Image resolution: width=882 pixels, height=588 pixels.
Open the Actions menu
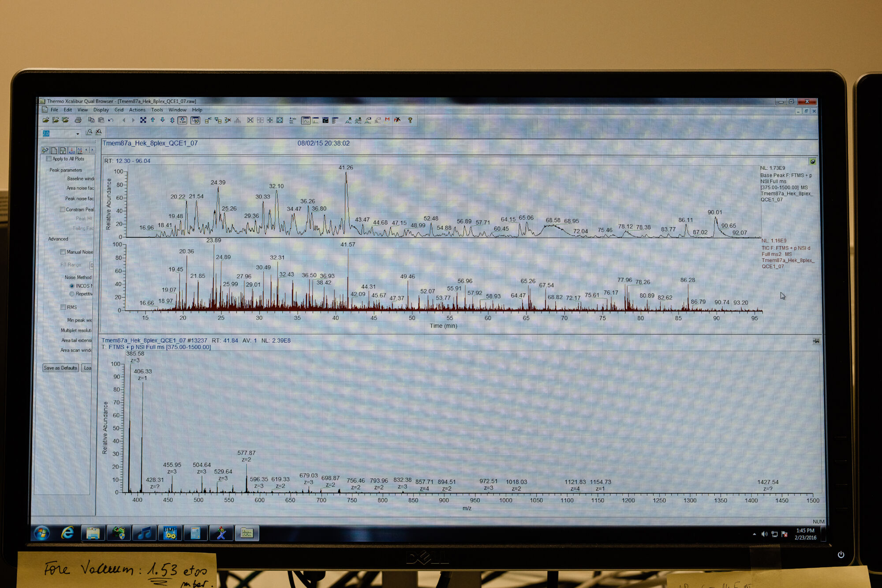[x=137, y=110]
